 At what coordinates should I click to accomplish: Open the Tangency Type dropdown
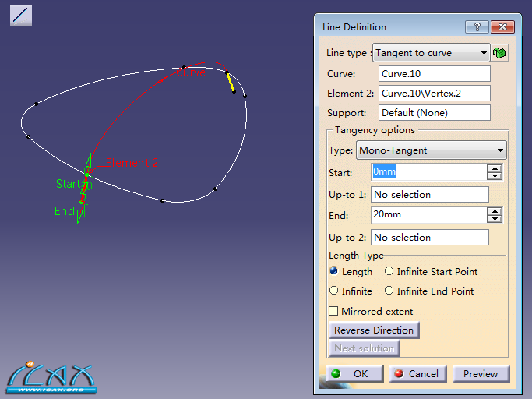[x=432, y=150]
